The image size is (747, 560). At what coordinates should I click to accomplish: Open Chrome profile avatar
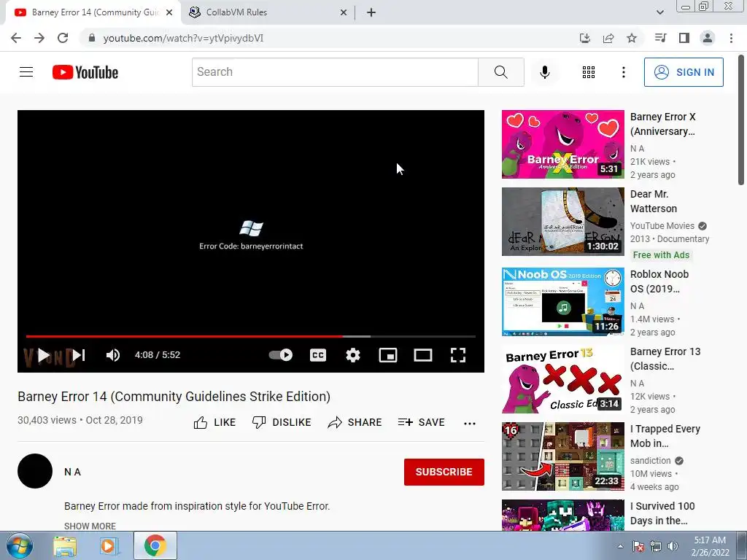708,38
